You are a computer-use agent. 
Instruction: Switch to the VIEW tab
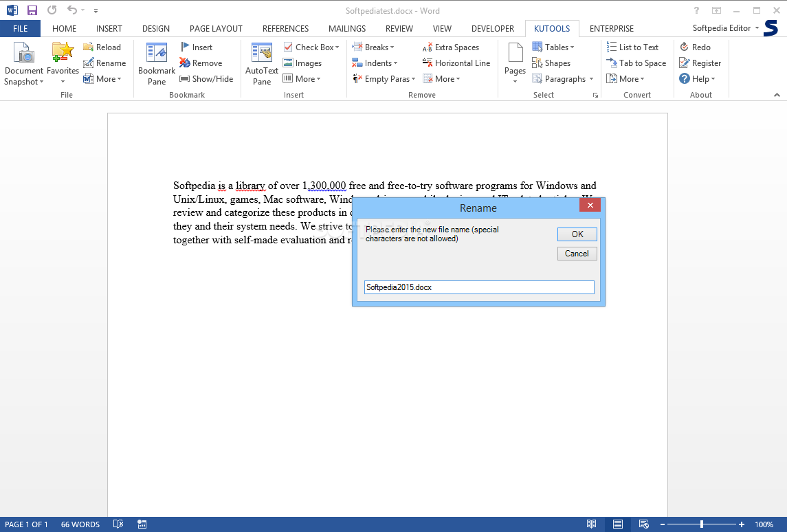(442, 29)
